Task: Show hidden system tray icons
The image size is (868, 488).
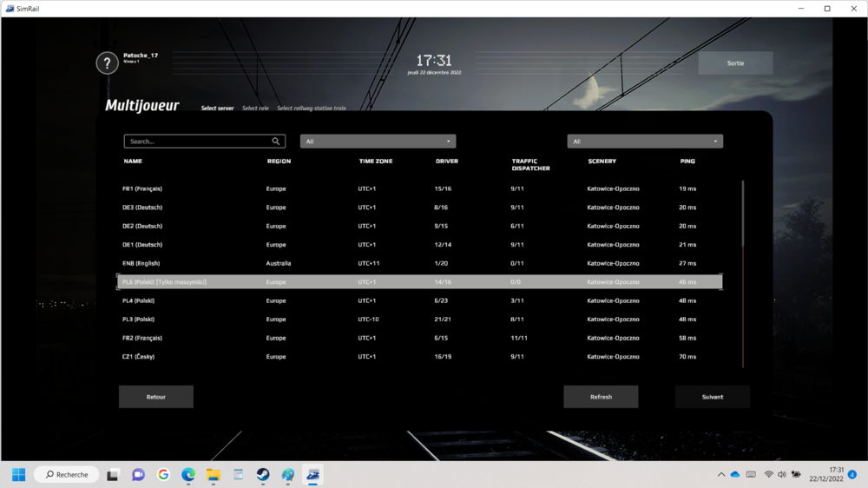Action: tap(721, 475)
